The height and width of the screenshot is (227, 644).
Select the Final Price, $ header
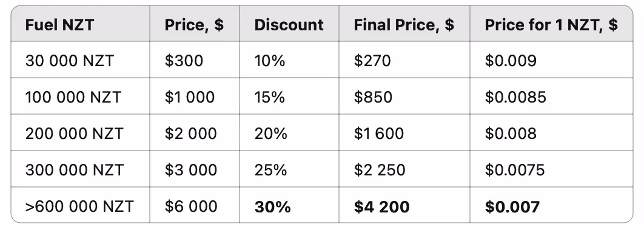[x=404, y=25]
